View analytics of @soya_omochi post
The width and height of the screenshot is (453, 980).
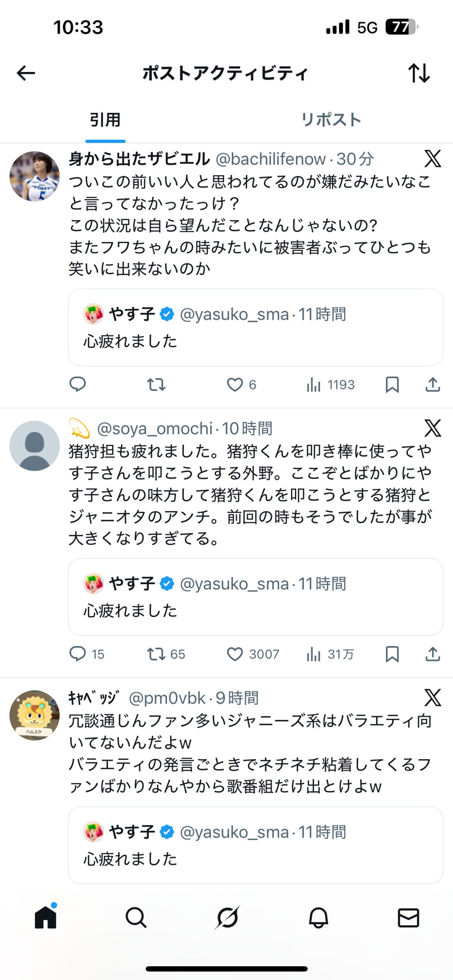[x=314, y=654]
